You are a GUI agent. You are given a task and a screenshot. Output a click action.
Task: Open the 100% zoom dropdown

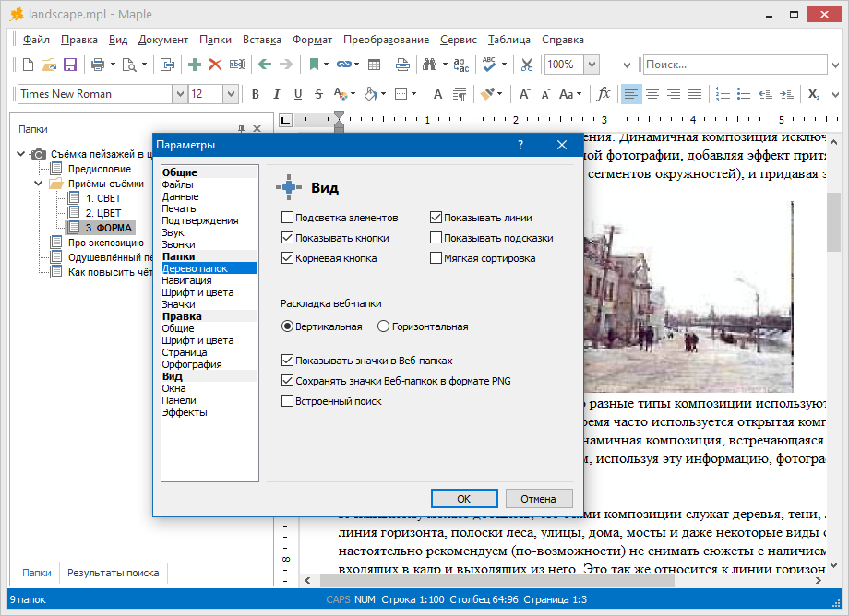pos(591,65)
